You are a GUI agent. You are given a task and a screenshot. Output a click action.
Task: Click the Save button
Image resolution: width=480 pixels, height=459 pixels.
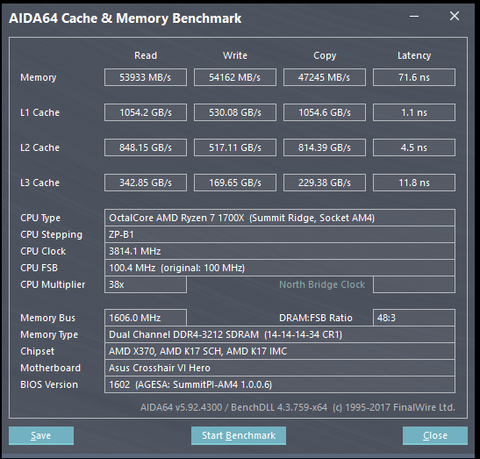pos(41,435)
